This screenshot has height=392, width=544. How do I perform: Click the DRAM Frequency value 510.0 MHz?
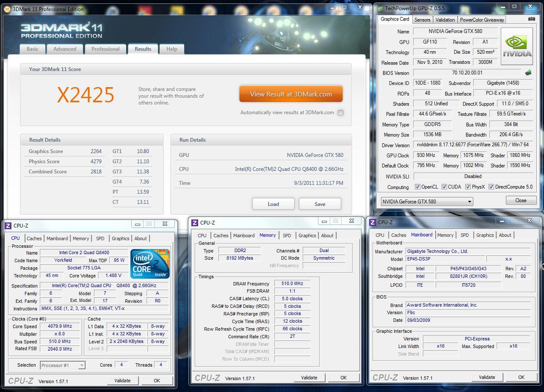click(292, 284)
